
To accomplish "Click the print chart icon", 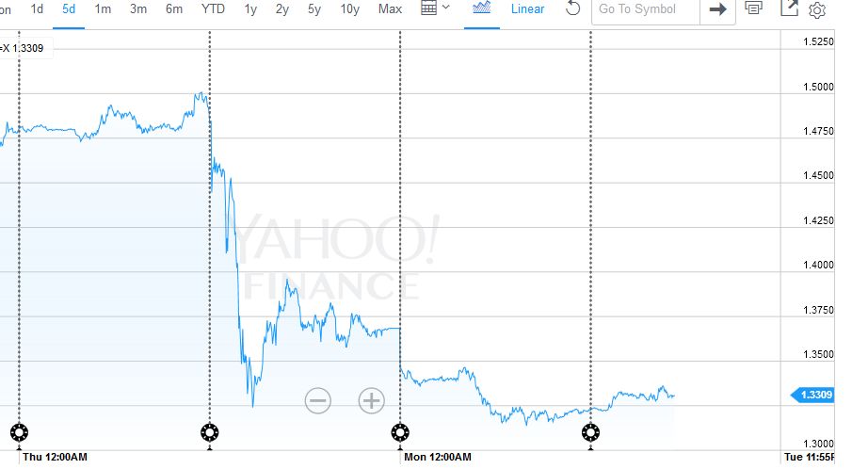I will (x=753, y=8).
